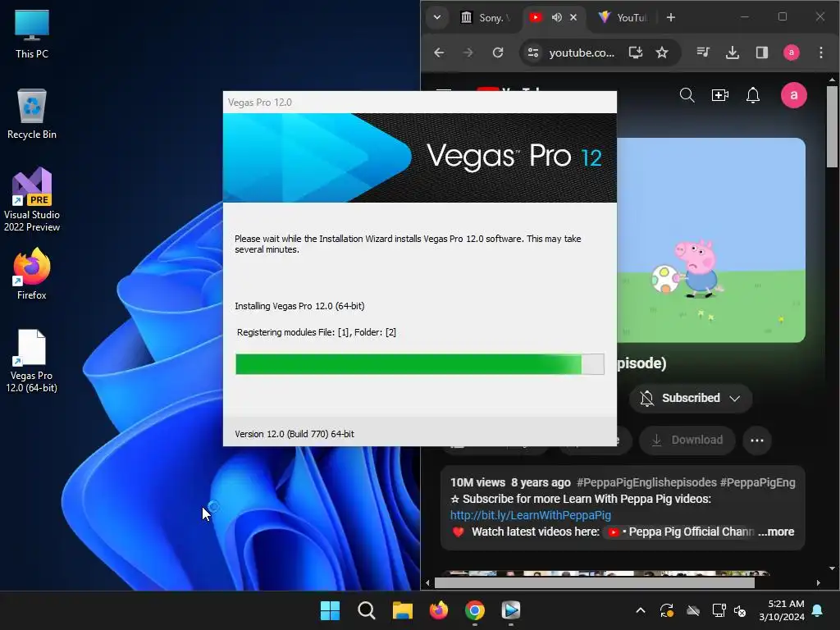
Task: Open the muted volume tray icon
Action: point(740,610)
